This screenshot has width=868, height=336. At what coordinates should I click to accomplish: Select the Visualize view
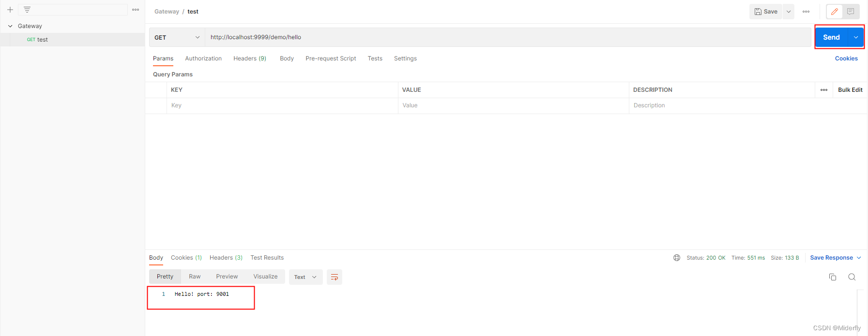[265, 277]
